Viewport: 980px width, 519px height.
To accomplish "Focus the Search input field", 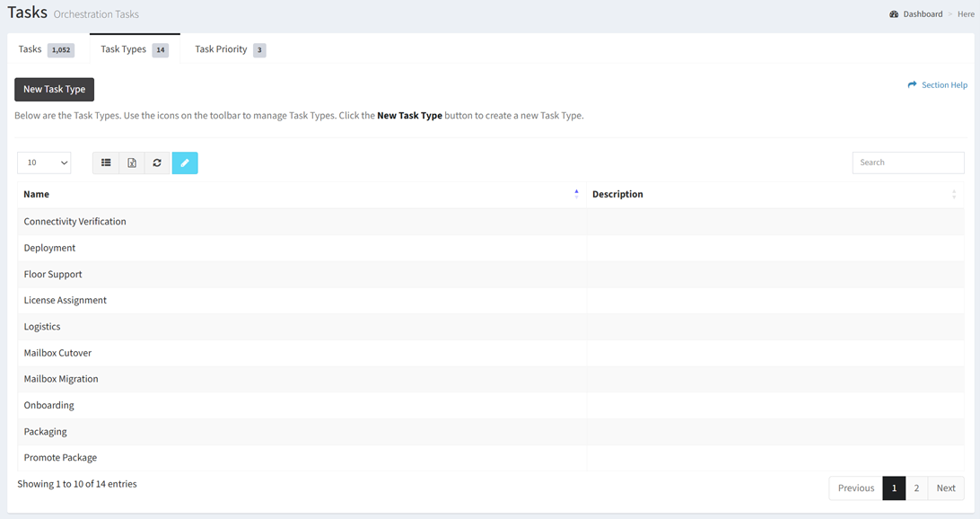I will coord(907,163).
